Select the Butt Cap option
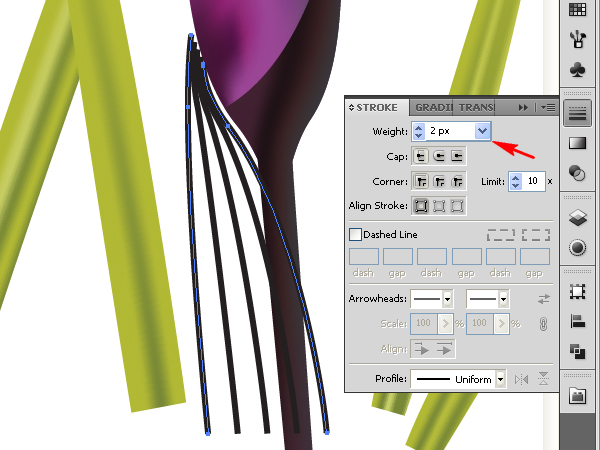Viewport: 600px width, 450px height. pyautogui.click(x=421, y=156)
